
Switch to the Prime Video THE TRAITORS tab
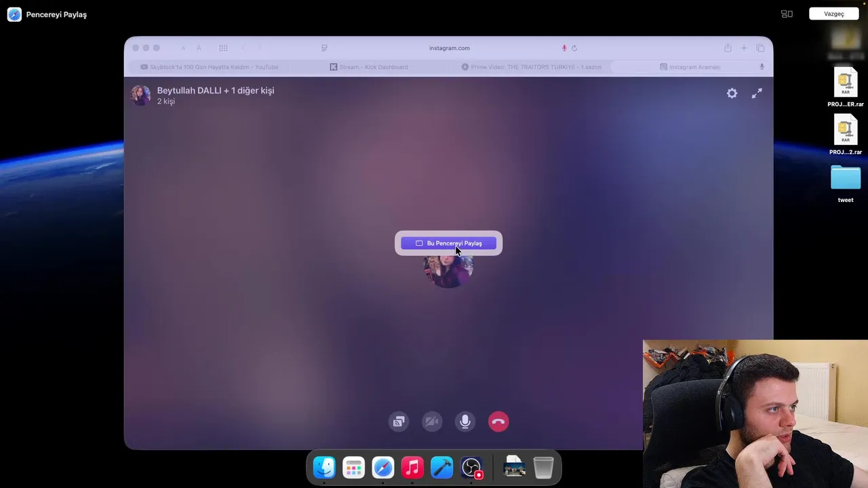(531, 67)
